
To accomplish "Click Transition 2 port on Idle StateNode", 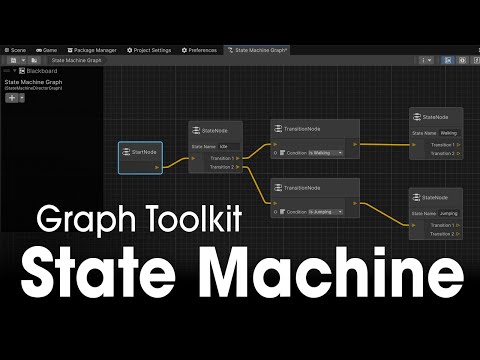I will (238, 167).
